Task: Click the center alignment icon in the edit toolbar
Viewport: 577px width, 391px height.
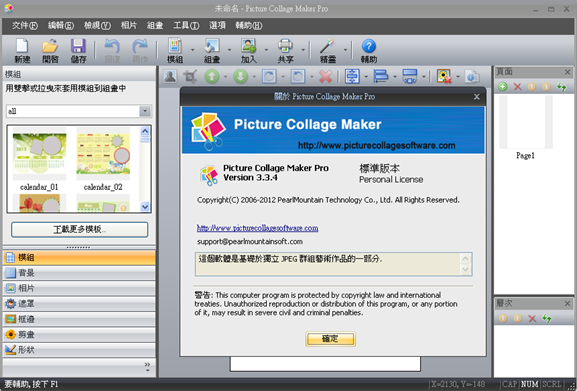Action: click(x=352, y=77)
